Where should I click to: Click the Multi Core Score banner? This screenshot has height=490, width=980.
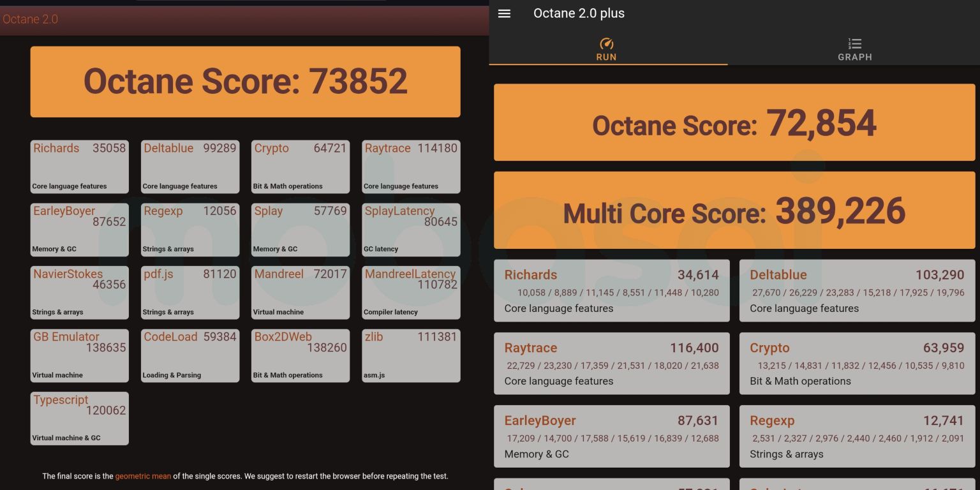(734, 211)
